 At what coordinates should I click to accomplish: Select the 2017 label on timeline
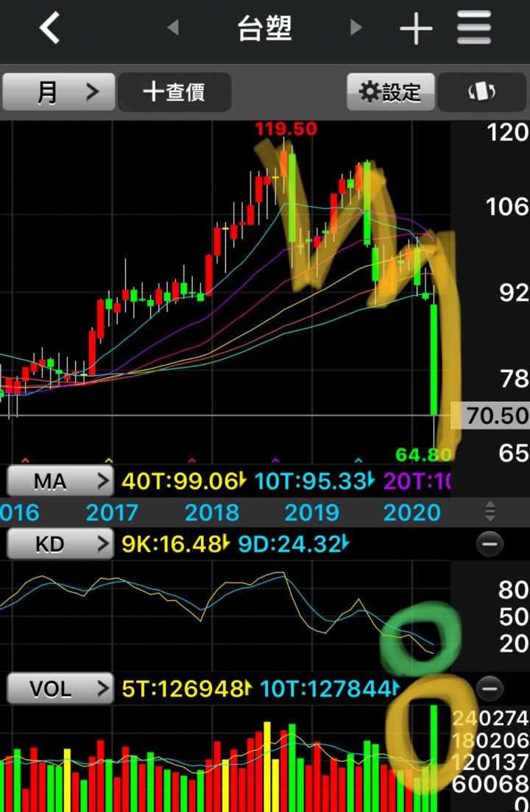pyautogui.click(x=112, y=513)
